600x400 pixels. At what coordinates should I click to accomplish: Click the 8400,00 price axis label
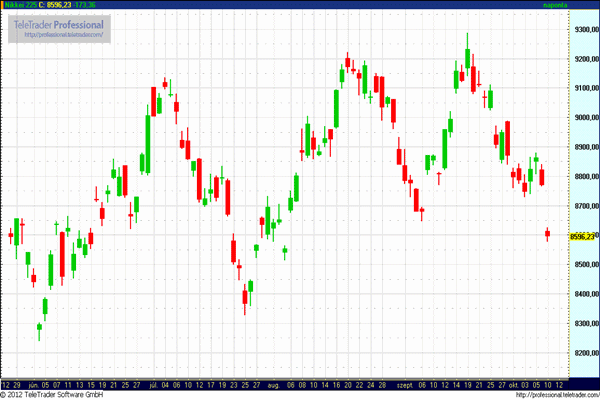[583, 295]
